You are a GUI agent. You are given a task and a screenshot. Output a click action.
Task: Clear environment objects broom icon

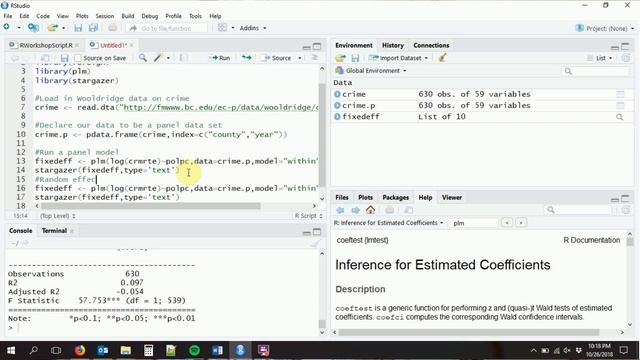coord(442,58)
